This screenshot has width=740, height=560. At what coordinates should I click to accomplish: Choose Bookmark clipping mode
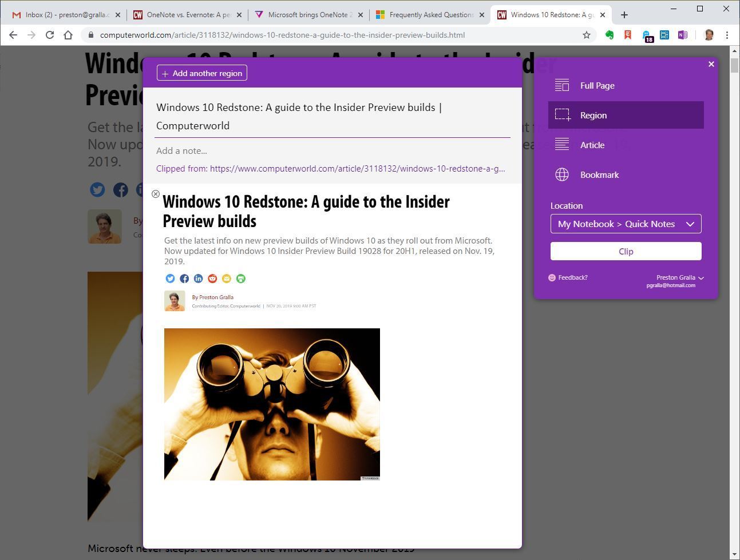(x=626, y=174)
